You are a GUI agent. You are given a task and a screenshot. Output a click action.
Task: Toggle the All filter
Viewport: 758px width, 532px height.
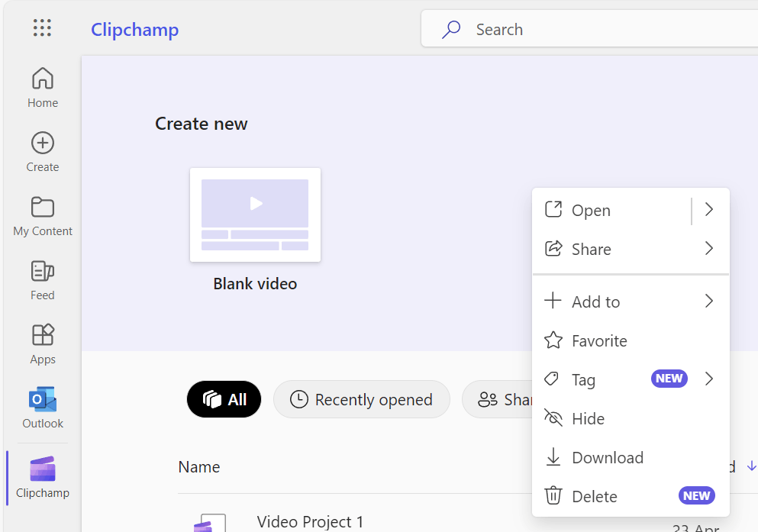click(x=224, y=398)
